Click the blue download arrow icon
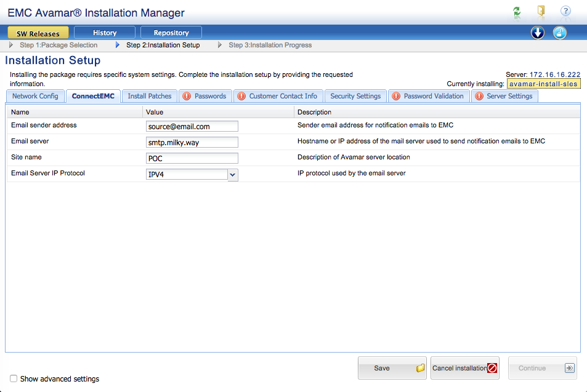The height and width of the screenshot is (392, 587). click(x=538, y=33)
